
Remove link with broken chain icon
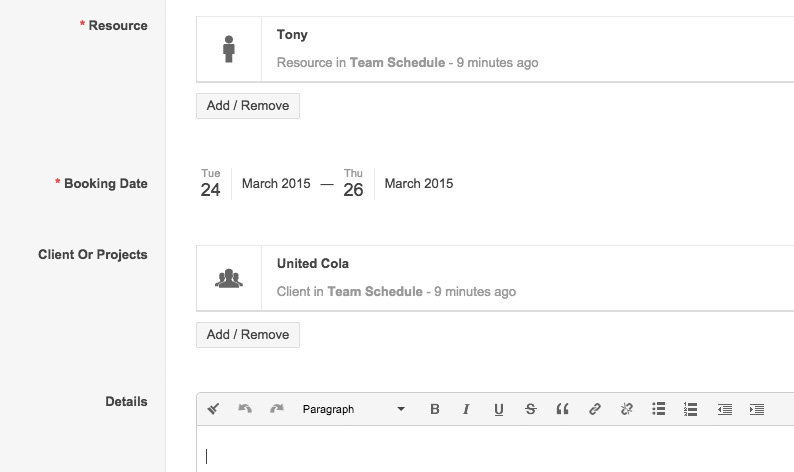pos(626,409)
